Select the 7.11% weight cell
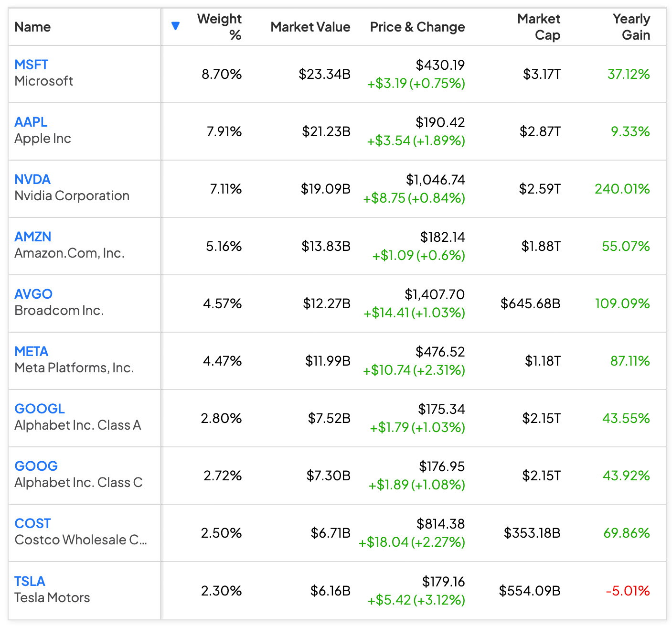672x628 pixels. [x=226, y=189]
